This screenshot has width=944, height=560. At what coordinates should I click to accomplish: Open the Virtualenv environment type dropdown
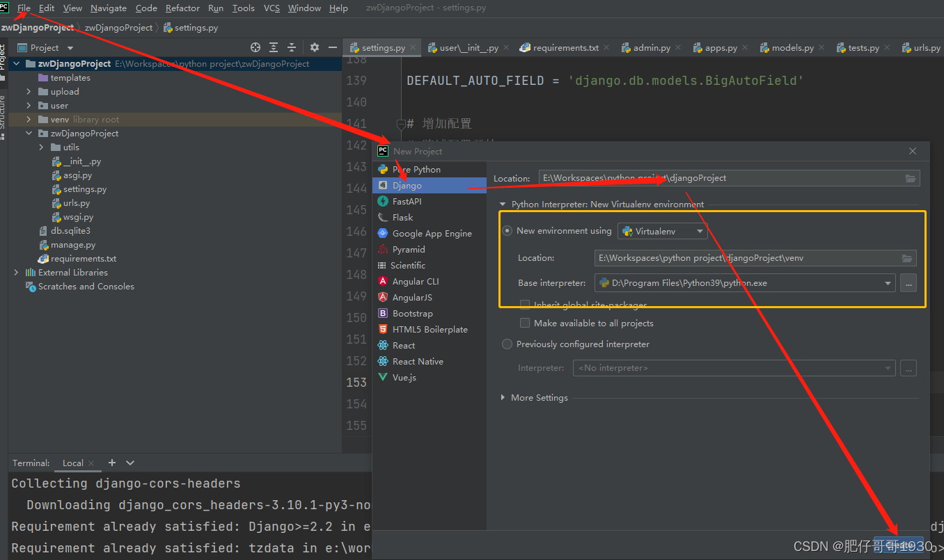pyautogui.click(x=663, y=231)
